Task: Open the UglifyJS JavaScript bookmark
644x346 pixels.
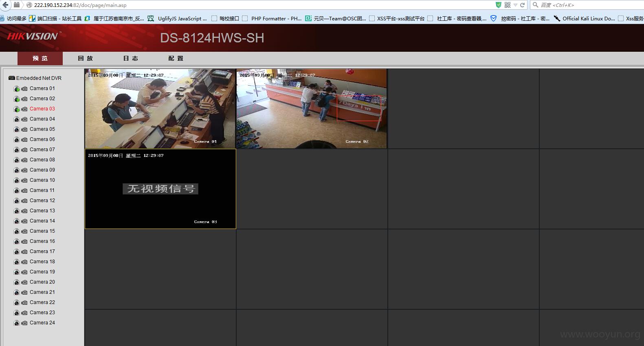Action: [x=177, y=18]
